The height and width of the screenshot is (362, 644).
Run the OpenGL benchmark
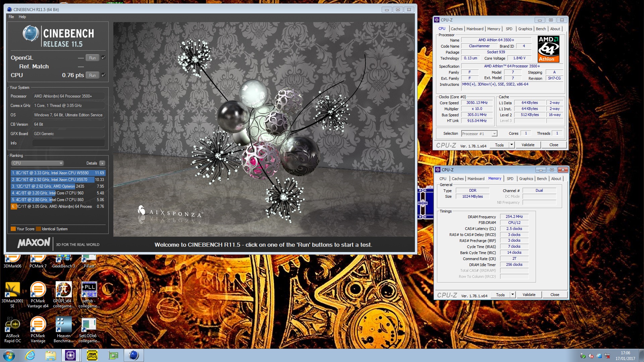[x=93, y=58]
